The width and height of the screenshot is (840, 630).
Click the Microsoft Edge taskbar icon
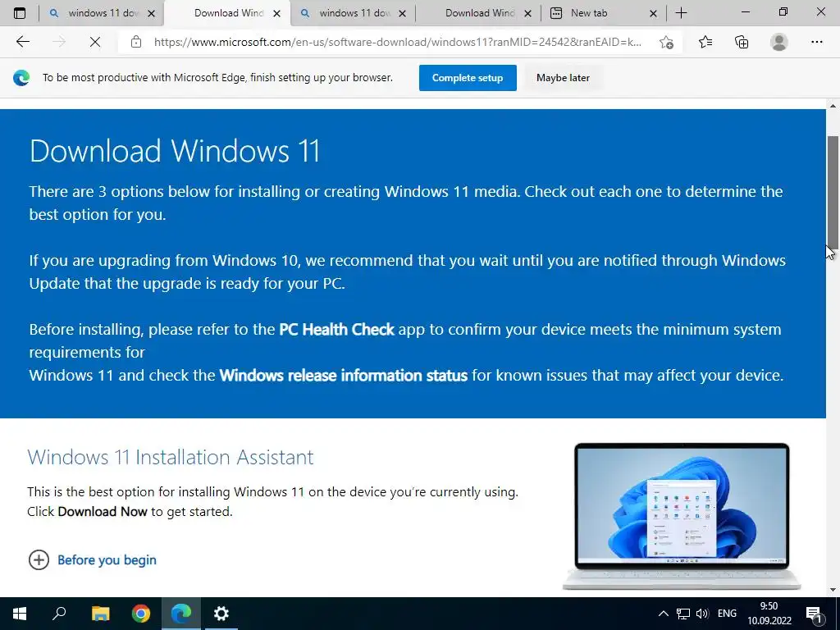tap(181, 614)
